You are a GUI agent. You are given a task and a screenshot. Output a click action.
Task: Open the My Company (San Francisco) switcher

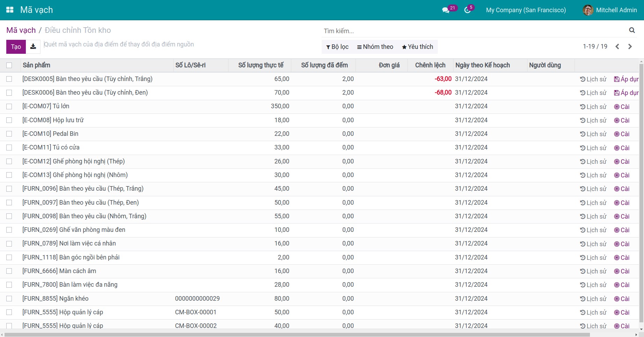pos(526,10)
